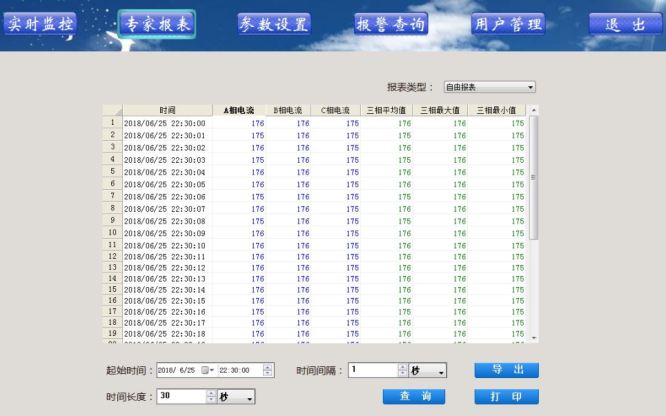Click the 时间长度 input field
Screen dimensions: 666x416
pos(180,397)
